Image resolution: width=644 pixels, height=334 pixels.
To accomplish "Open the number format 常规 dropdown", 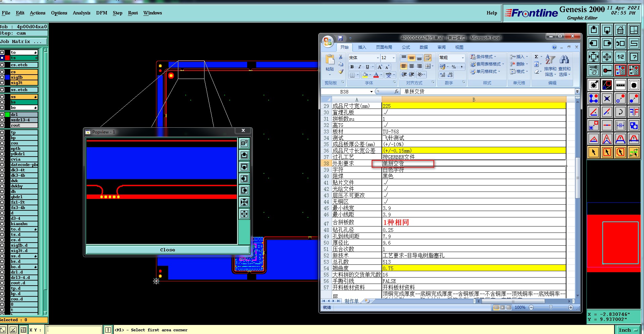I will (x=462, y=58).
